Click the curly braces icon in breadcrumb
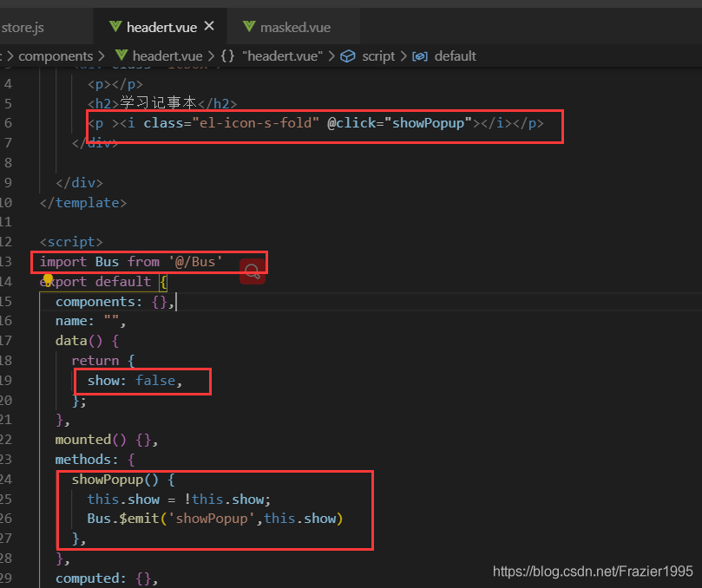 click(x=227, y=56)
